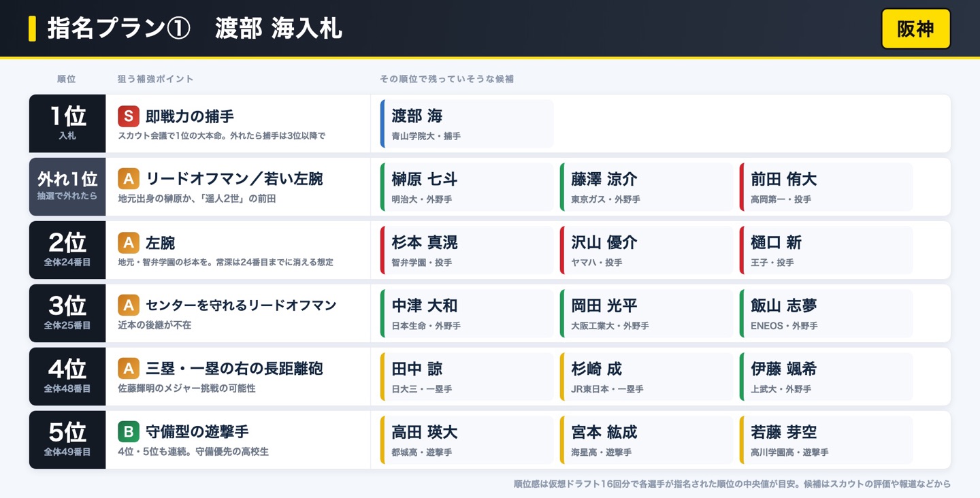Open the 渡部 海 candidate card
Screen dimensions: 980x498
(467, 124)
